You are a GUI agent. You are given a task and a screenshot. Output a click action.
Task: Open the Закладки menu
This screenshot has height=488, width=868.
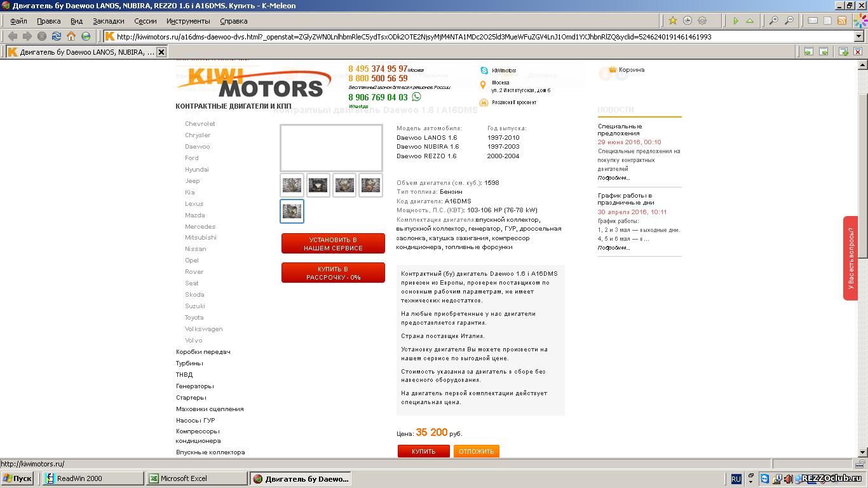109,21
